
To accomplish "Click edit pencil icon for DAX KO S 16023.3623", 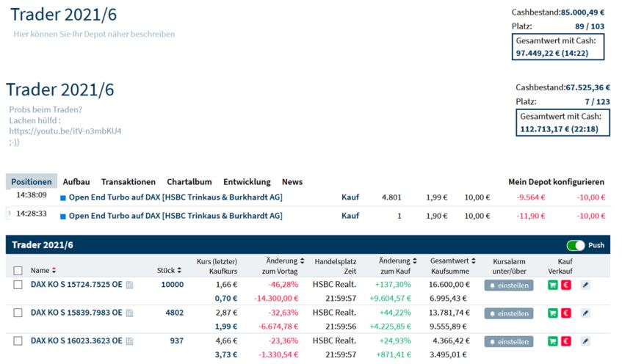I will (585, 341).
